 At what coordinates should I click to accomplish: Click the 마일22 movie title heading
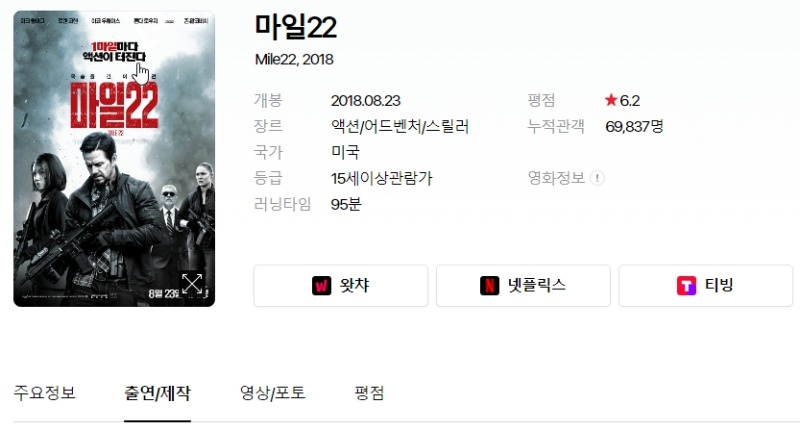coord(295,27)
